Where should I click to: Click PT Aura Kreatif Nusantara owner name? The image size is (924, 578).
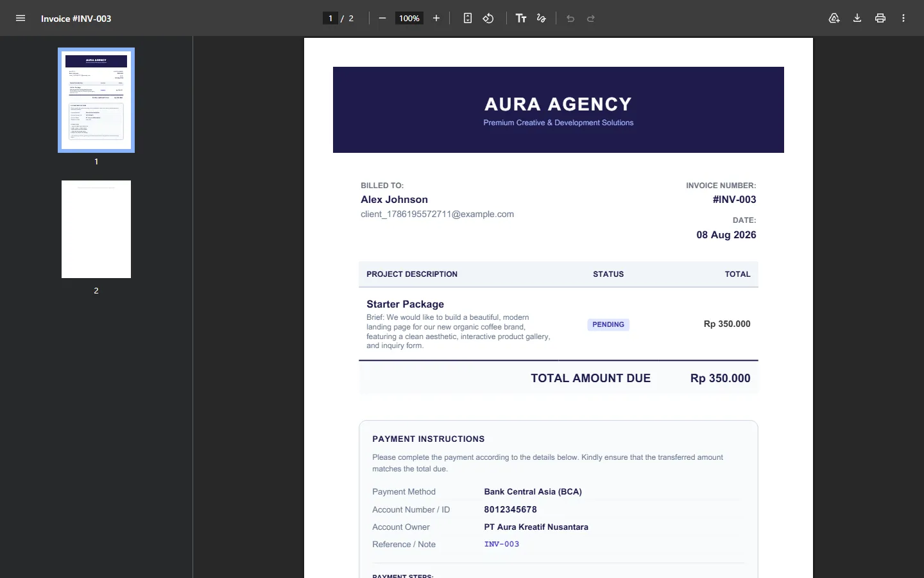point(536,527)
